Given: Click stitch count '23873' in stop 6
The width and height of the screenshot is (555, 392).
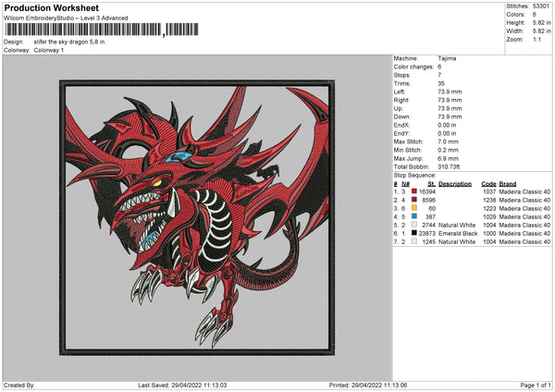Looking at the screenshot, I should [427, 234].
